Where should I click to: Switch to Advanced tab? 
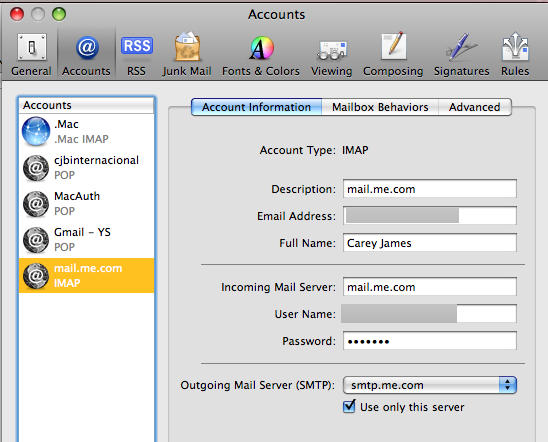pos(475,107)
